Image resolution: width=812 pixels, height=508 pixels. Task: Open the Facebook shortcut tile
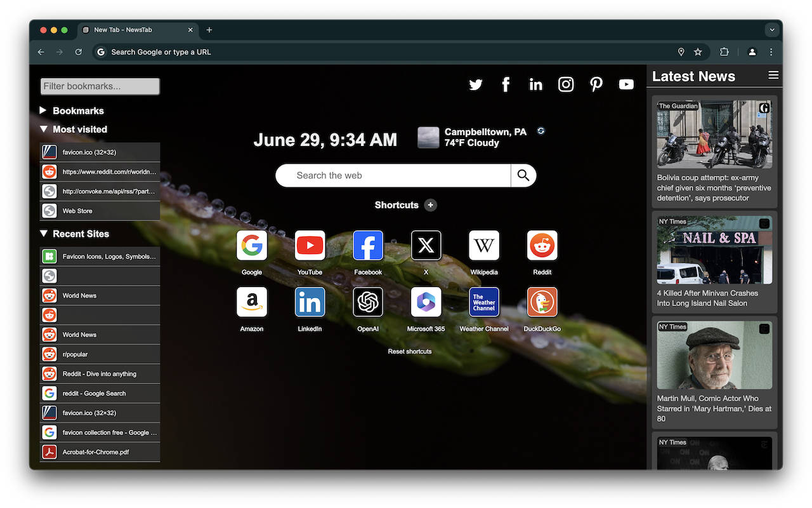(368, 246)
